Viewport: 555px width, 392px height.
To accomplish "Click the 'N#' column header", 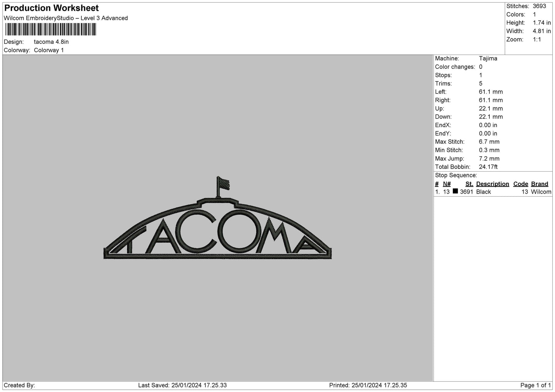I will [x=447, y=184].
